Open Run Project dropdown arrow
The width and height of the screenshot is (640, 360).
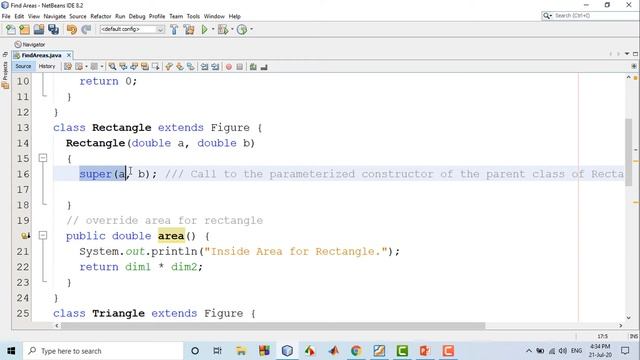click(213, 29)
